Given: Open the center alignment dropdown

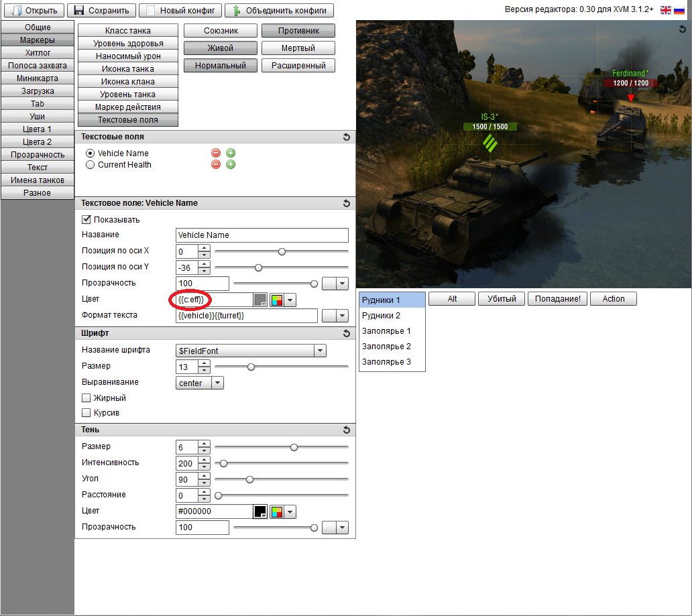Looking at the screenshot, I should 217,383.
